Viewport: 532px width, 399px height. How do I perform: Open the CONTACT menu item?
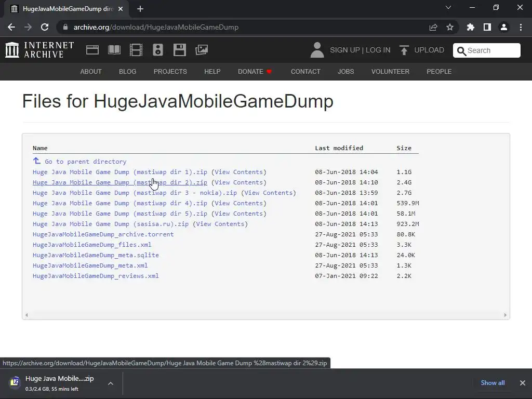(x=305, y=72)
